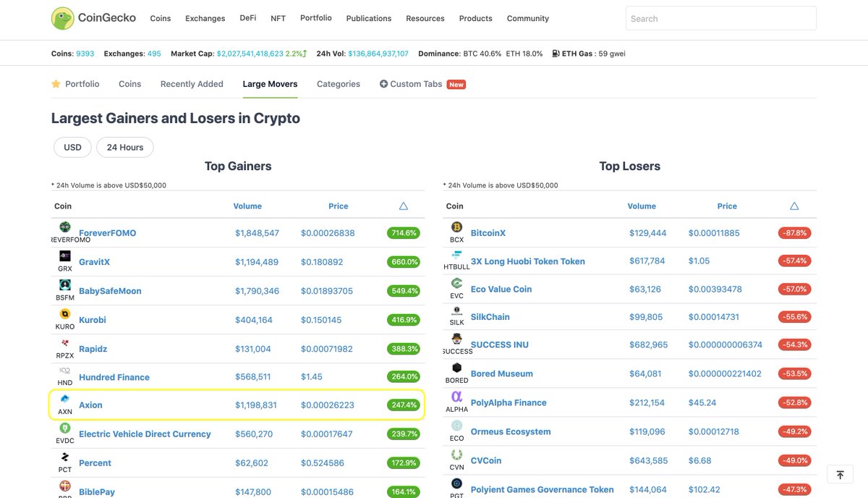868x498 pixels.
Task: Click the star icon next to Portfolio tab
Action: pos(56,83)
